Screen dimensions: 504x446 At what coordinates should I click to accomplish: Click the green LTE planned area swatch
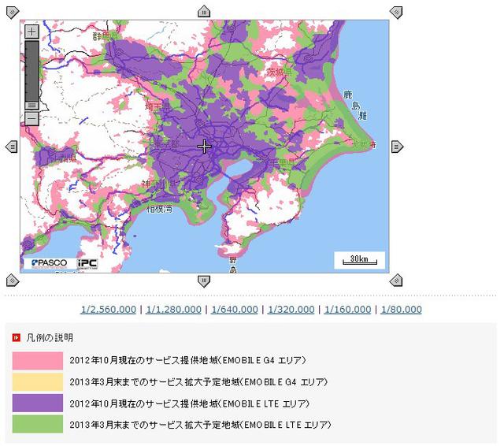coord(38,424)
